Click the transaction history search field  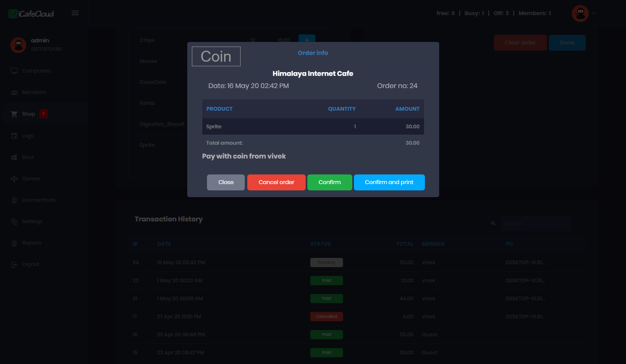tap(535, 224)
